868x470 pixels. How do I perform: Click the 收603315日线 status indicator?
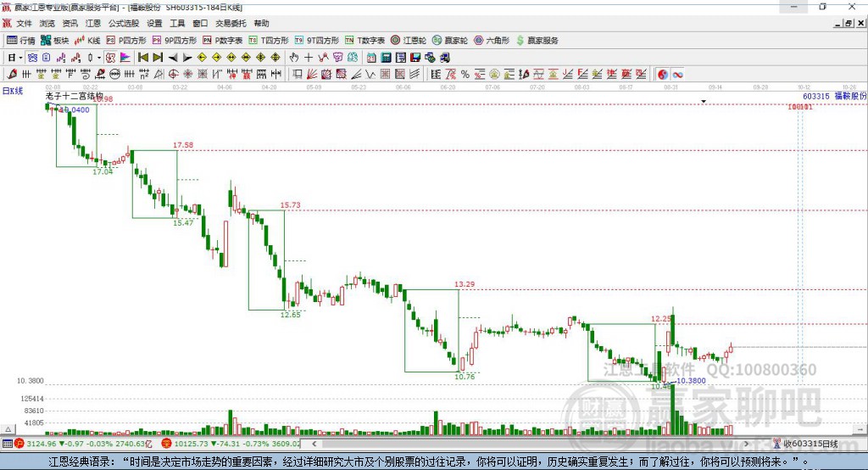807,444
